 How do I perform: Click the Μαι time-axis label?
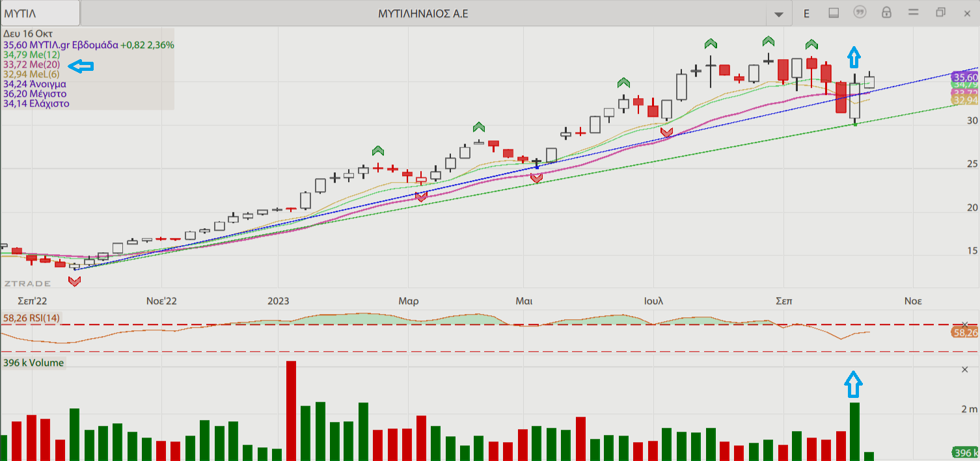pyautogui.click(x=524, y=301)
